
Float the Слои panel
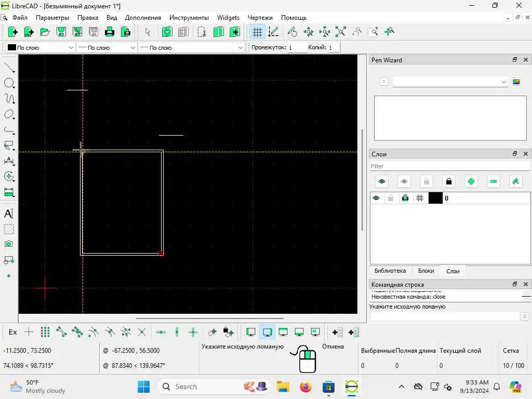pyautogui.click(x=515, y=154)
